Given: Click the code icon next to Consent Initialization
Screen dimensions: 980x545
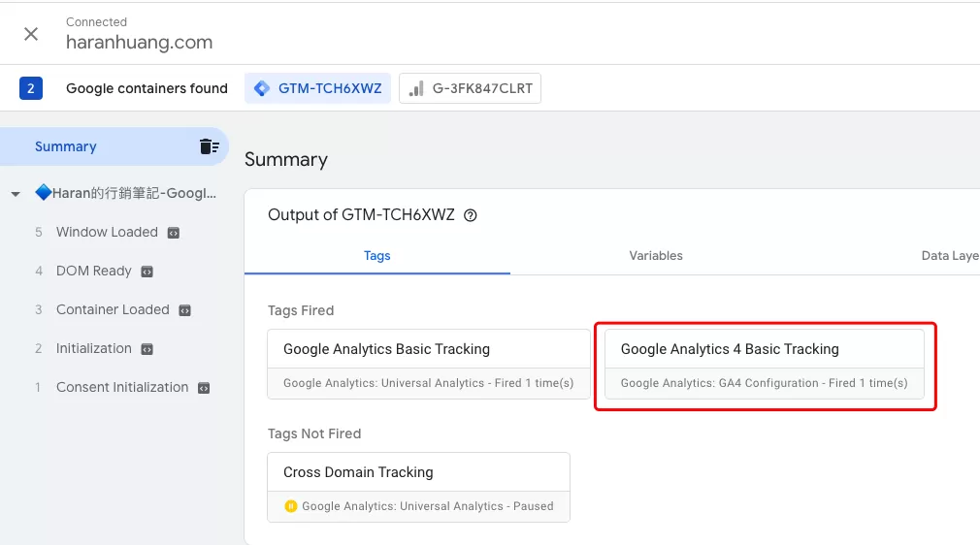Looking at the screenshot, I should pyautogui.click(x=204, y=388).
